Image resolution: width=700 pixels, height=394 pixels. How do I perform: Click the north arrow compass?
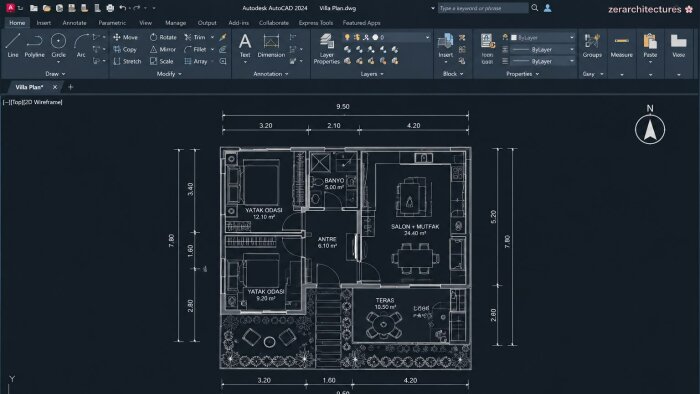pos(650,129)
